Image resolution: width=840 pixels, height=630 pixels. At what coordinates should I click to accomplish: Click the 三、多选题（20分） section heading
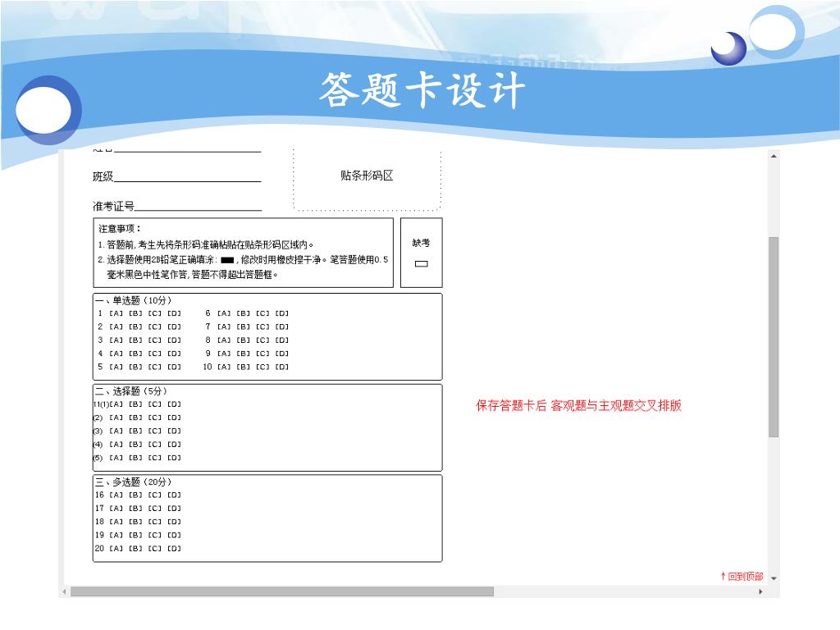(x=134, y=482)
